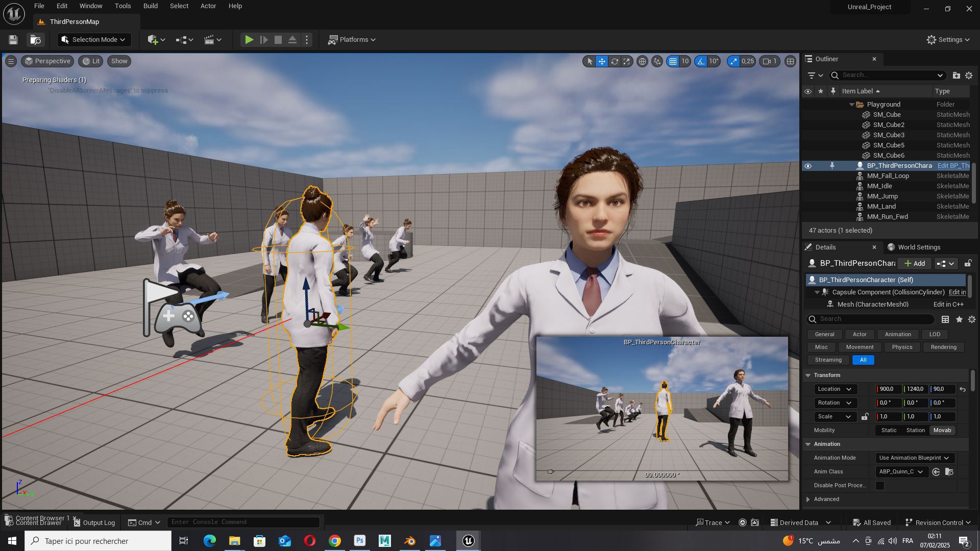The height and width of the screenshot is (551, 980).
Task: Switch the world/local coordinate system globe icon
Action: click(x=642, y=61)
